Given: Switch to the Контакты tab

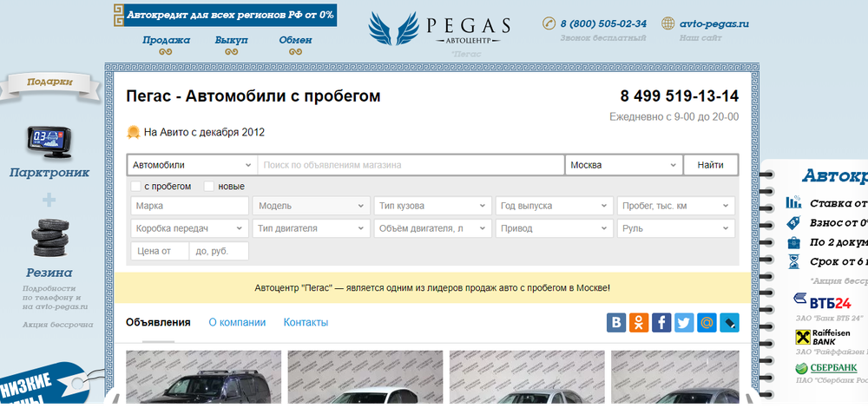Looking at the screenshot, I should point(306,322).
